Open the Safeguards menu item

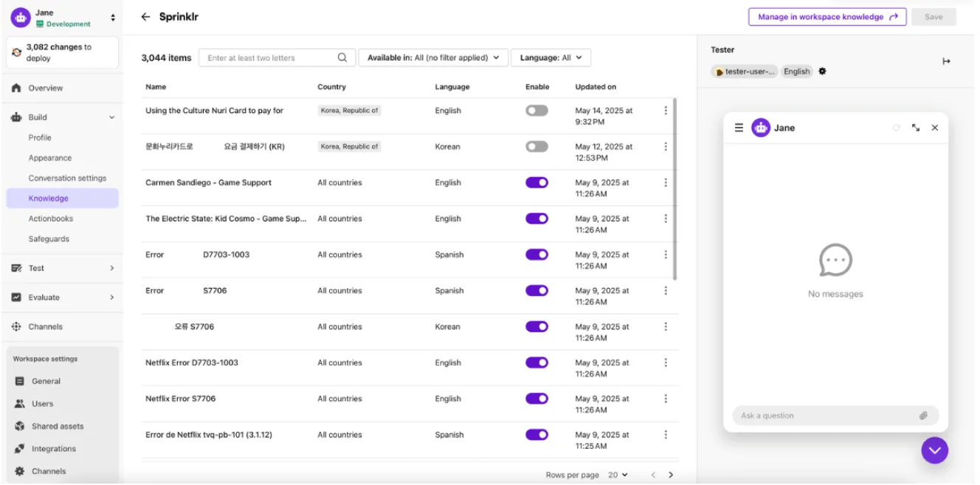(49, 239)
